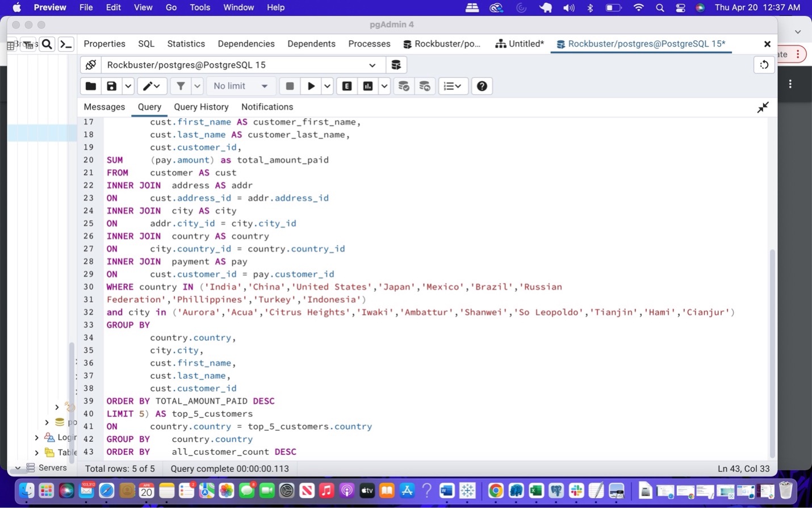Open the Tools menu in menu bar
Image resolution: width=812 pixels, height=510 pixels.
coord(200,7)
